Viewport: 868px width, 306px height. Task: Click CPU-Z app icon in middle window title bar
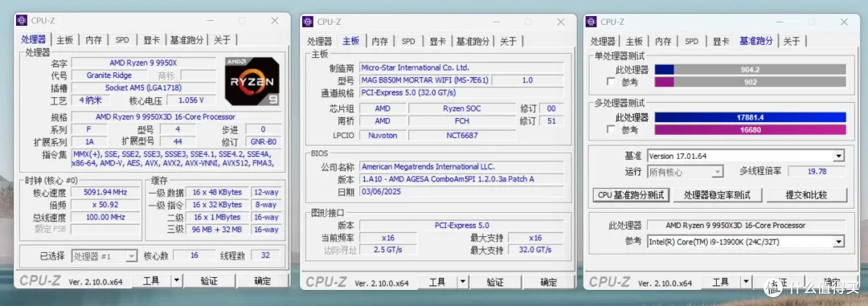[x=308, y=22]
